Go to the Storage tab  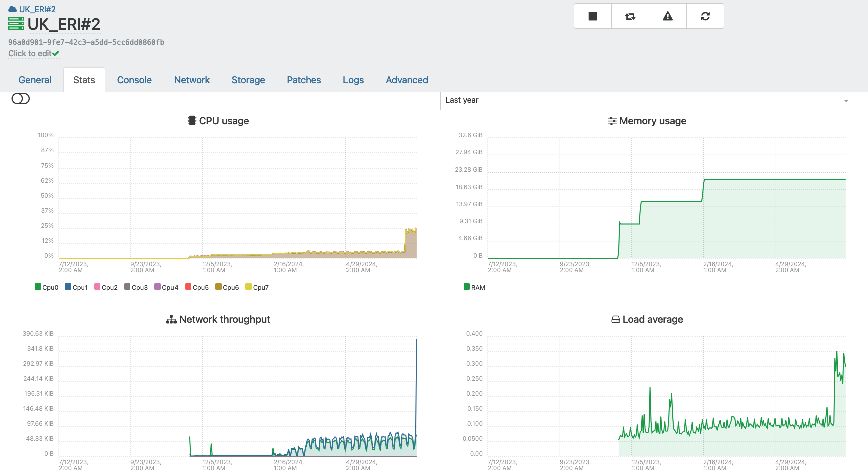point(248,80)
